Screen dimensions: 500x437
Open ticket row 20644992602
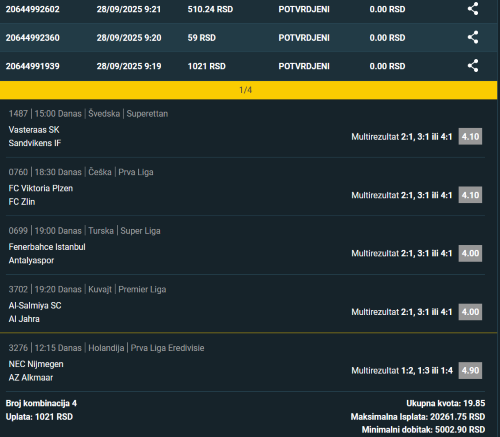point(249,10)
